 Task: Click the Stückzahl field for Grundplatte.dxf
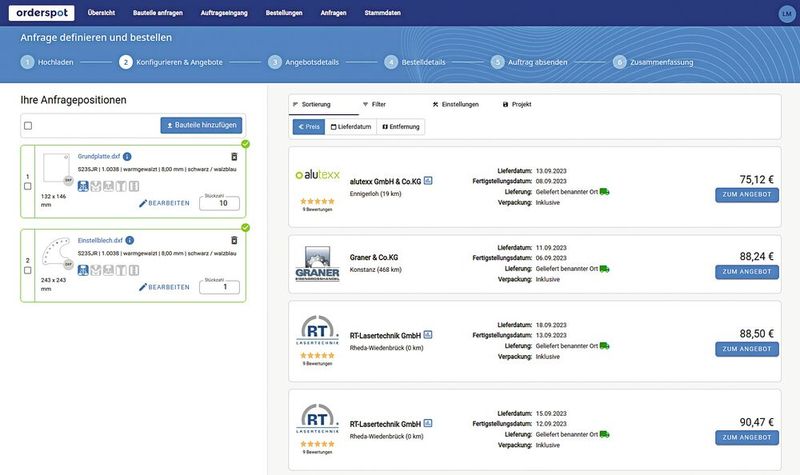tap(219, 203)
